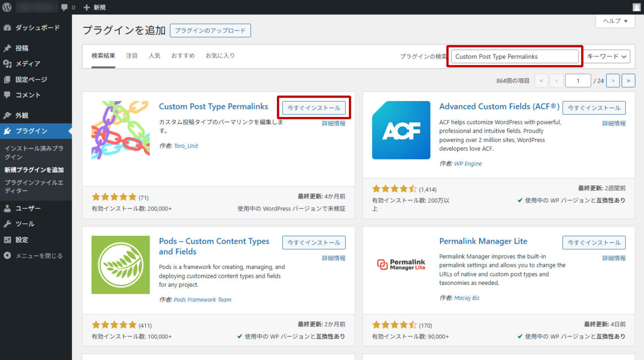Click the WordPress logo in admin bar
Screen dimensions: 644x360
click(x=7, y=7)
